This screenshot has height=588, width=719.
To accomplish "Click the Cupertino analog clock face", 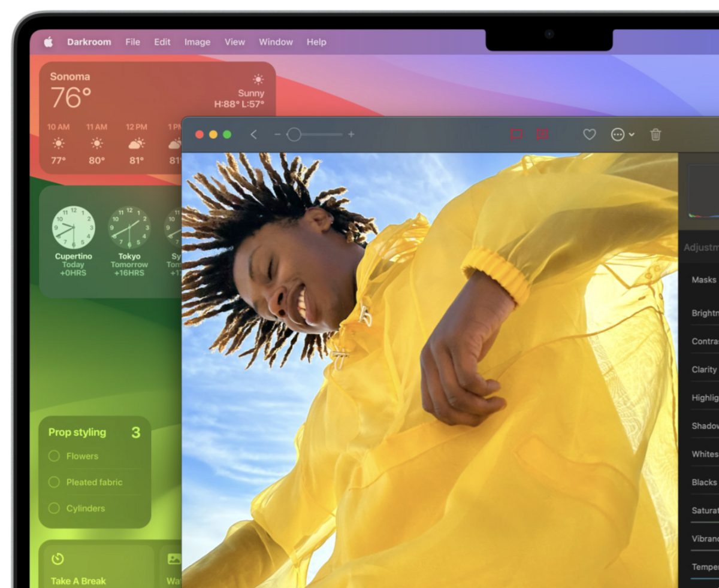I will click(x=73, y=228).
